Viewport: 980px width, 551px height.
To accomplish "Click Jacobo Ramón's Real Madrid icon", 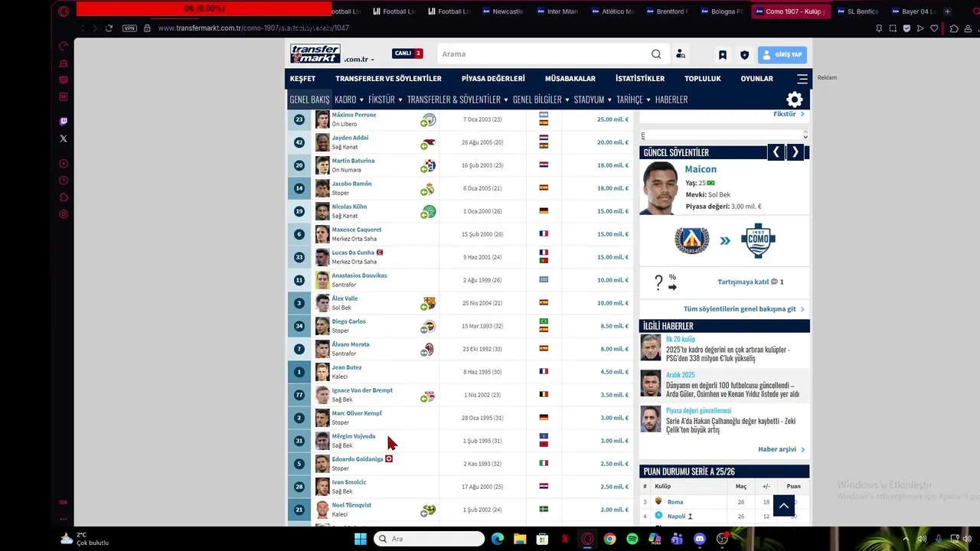I will click(430, 188).
